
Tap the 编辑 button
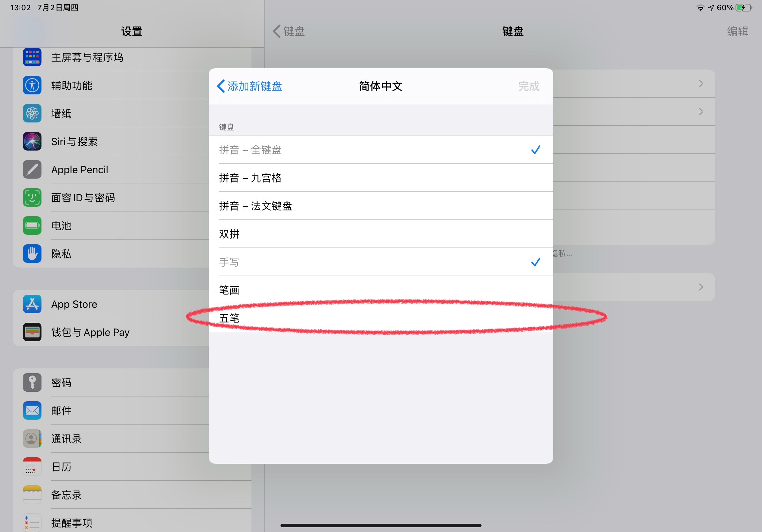tap(737, 32)
